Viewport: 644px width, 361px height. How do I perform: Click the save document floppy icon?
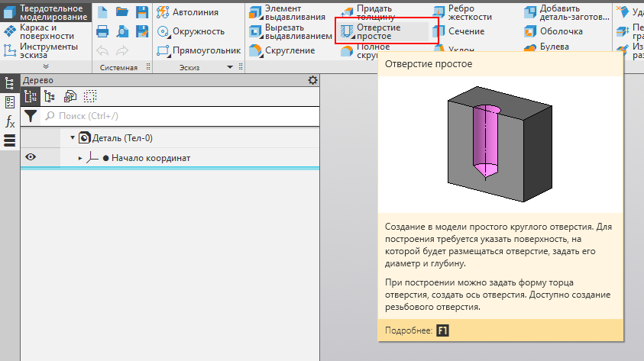[142, 12]
